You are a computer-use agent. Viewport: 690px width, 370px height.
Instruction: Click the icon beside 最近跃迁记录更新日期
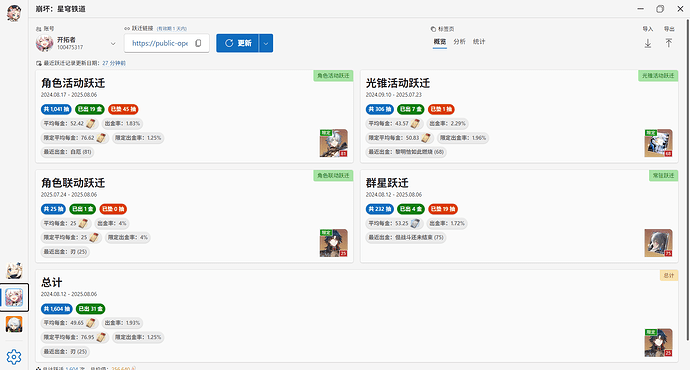pyautogui.click(x=39, y=63)
